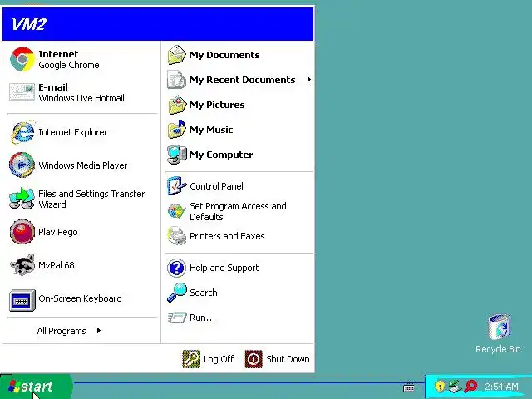
Task: Select the E-mail Windows Live Hotmail text
Action: 81,92
